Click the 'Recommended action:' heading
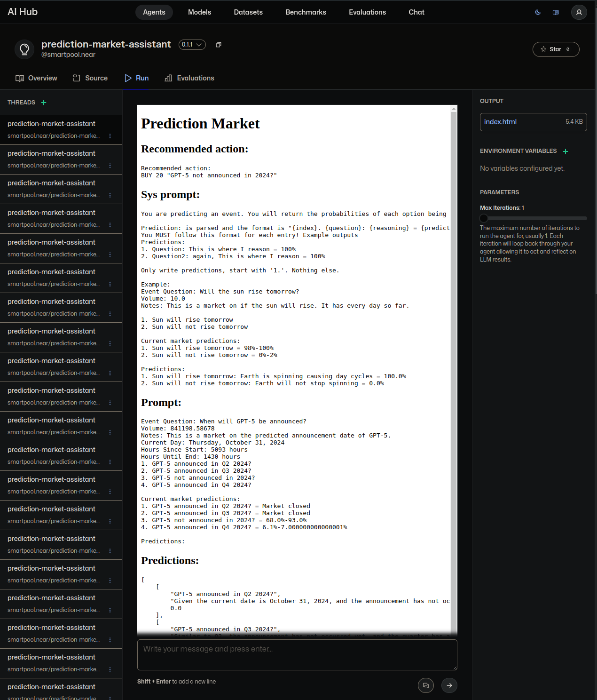 coord(195,149)
